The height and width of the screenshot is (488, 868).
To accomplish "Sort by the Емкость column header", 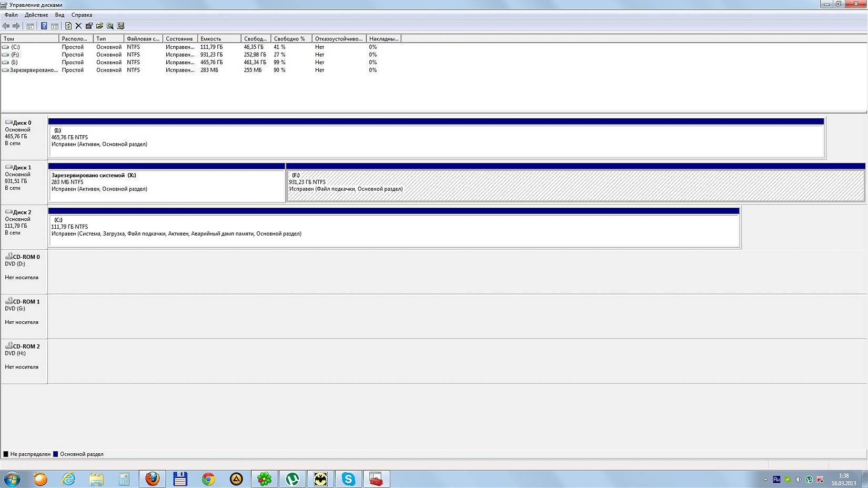I will (219, 38).
